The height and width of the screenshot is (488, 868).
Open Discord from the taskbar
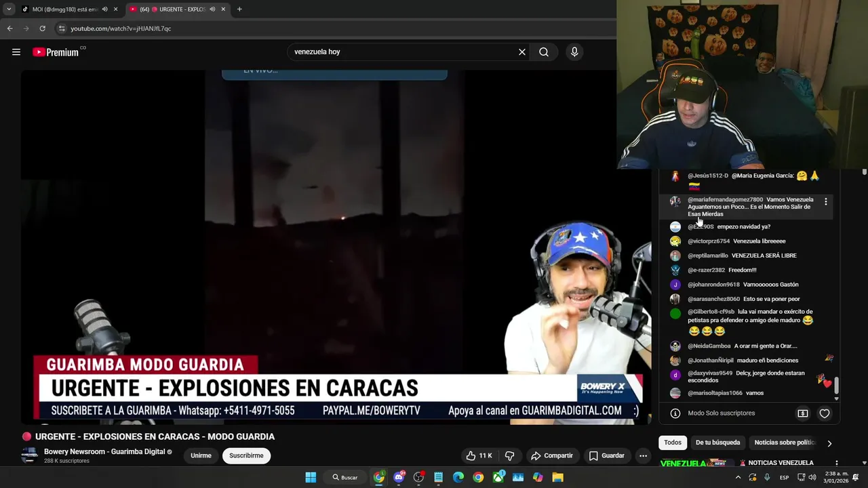tap(399, 477)
